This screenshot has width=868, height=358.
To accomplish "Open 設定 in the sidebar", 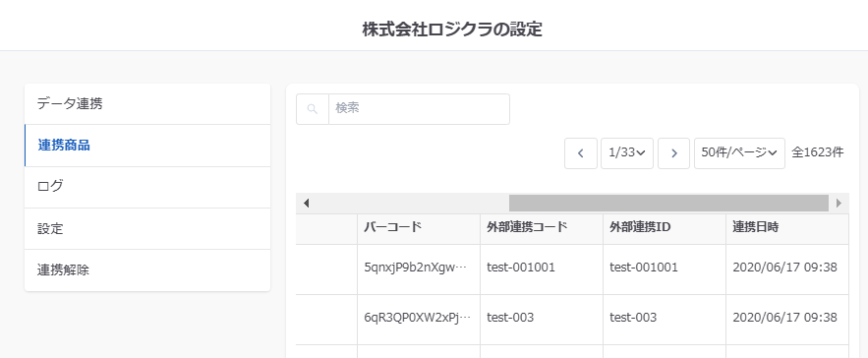I will tap(147, 228).
